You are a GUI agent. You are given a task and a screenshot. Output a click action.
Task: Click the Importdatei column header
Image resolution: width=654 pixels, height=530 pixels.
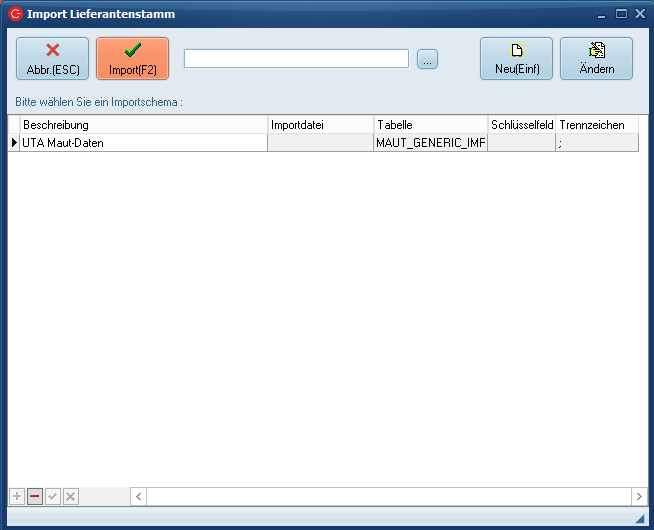[320, 125]
